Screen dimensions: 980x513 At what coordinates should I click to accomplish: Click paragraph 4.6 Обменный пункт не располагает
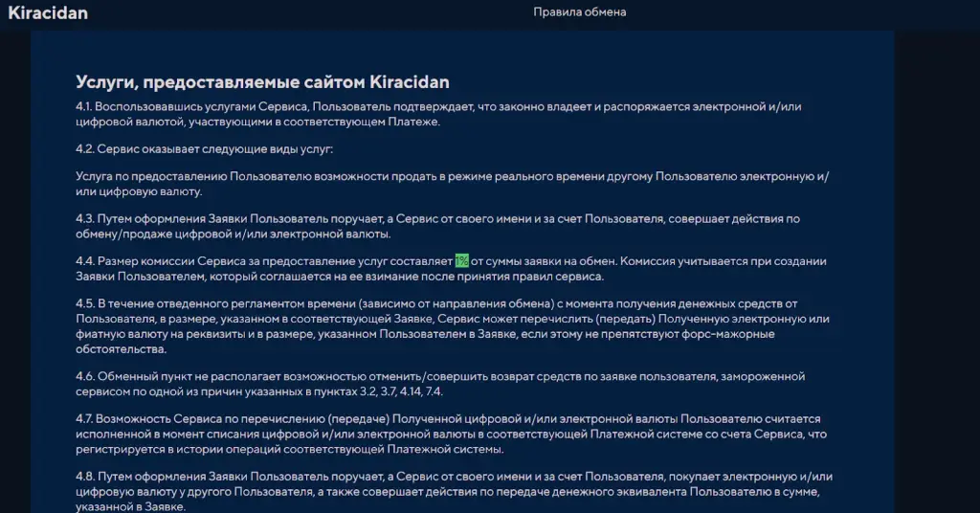(440, 384)
